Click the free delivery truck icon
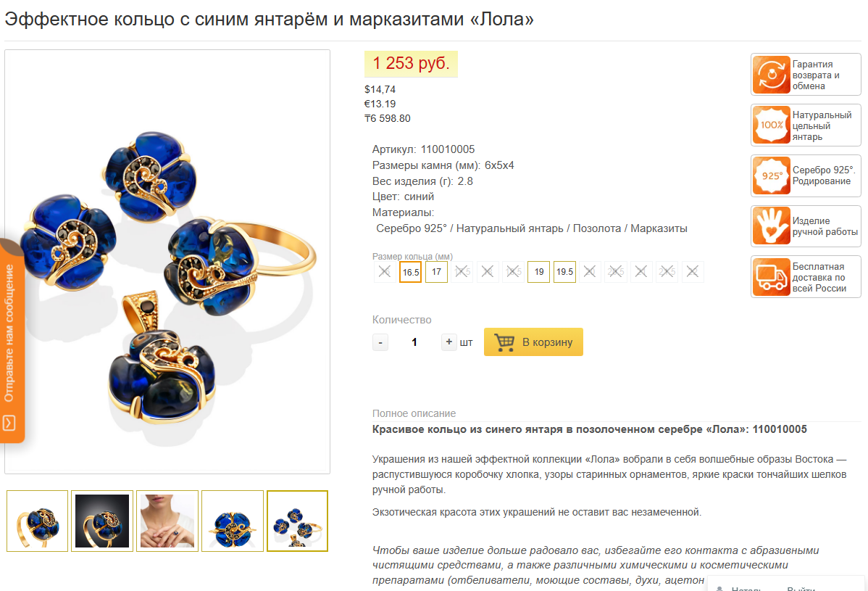This screenshot has height=591, width=868. [x=771, y=277]
